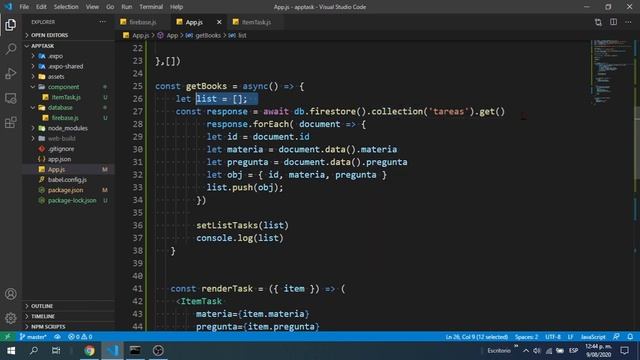Open the Edit menu
Screen dimensions: 640x360
tap(41, 7)
